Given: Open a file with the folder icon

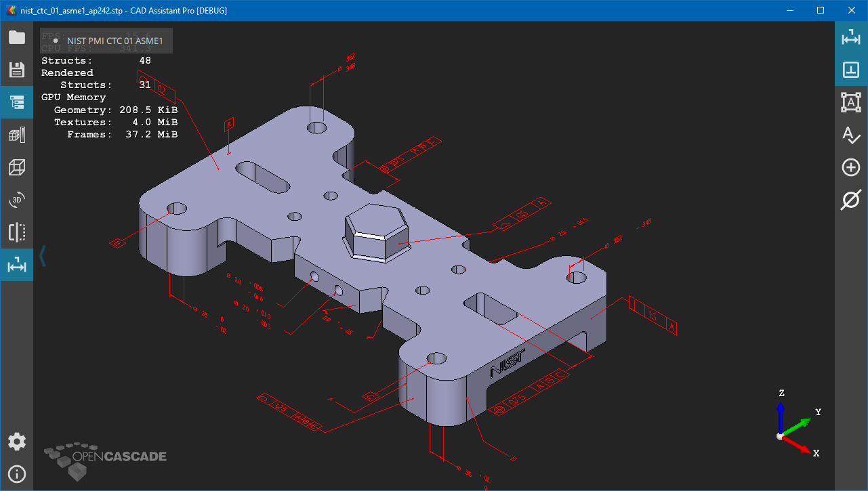Looking at the screenshot, I should (16, 37).
